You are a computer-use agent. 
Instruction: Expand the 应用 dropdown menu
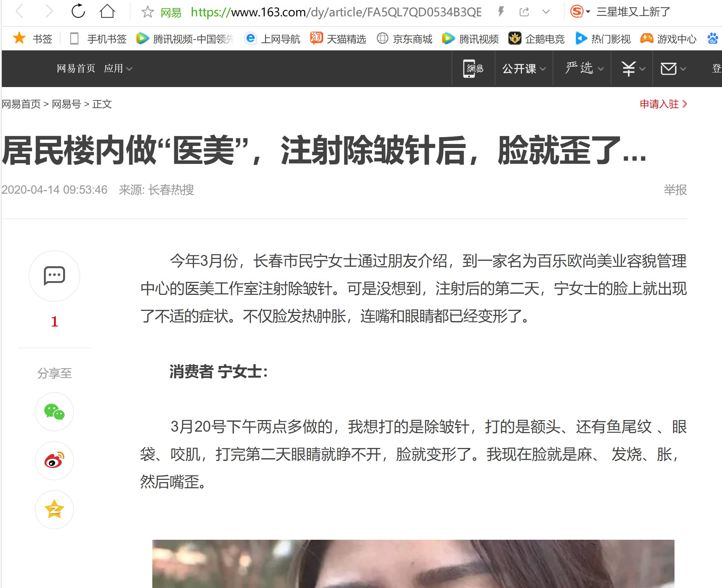pos(118,68)
